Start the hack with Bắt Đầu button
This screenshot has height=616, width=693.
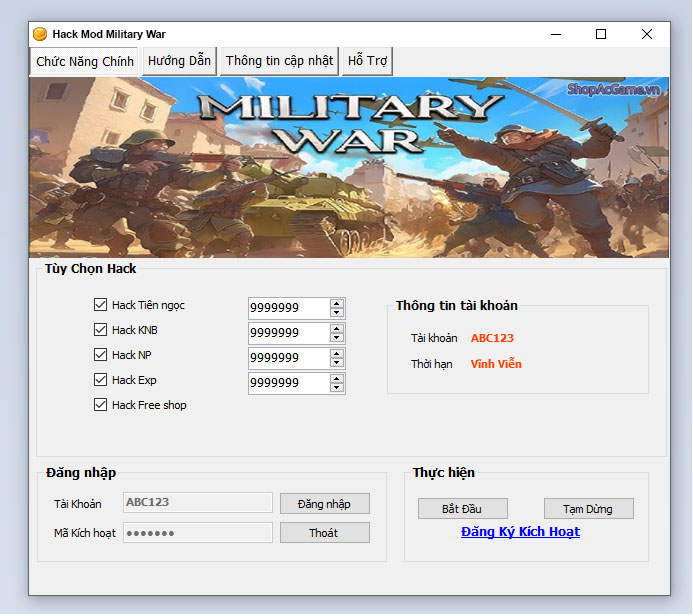click(x=462, y=509)
